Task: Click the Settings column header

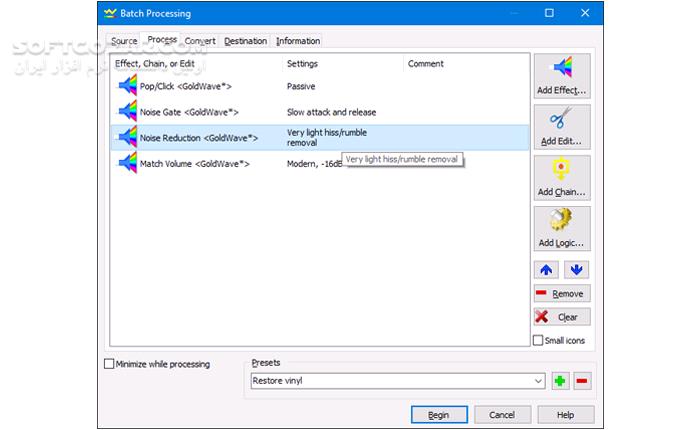Action: click(x=302, y=64)
